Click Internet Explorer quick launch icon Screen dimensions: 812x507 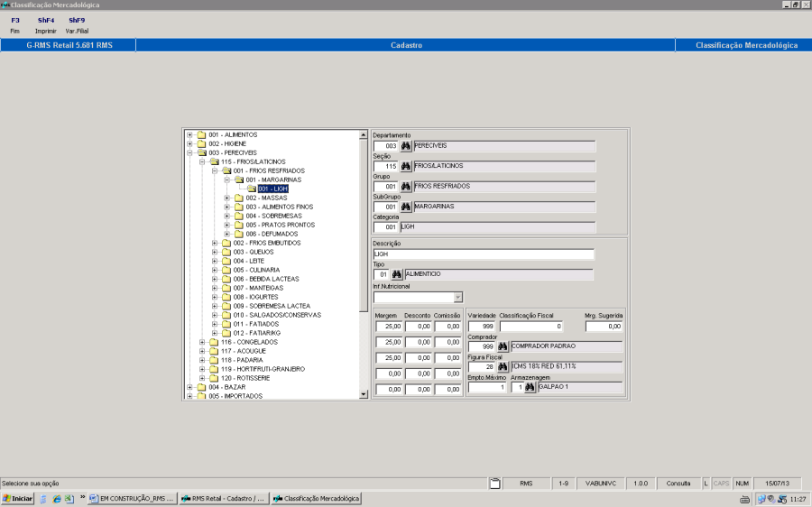point(57,499)
